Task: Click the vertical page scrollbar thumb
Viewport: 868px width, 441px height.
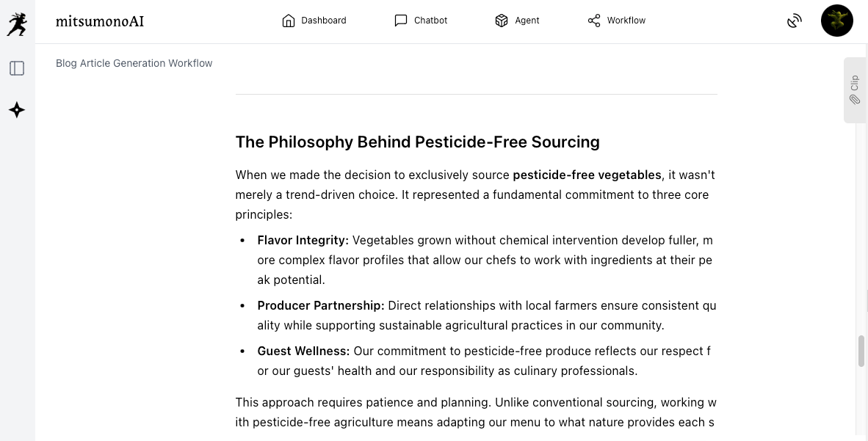Action: [x=861, y=351]
